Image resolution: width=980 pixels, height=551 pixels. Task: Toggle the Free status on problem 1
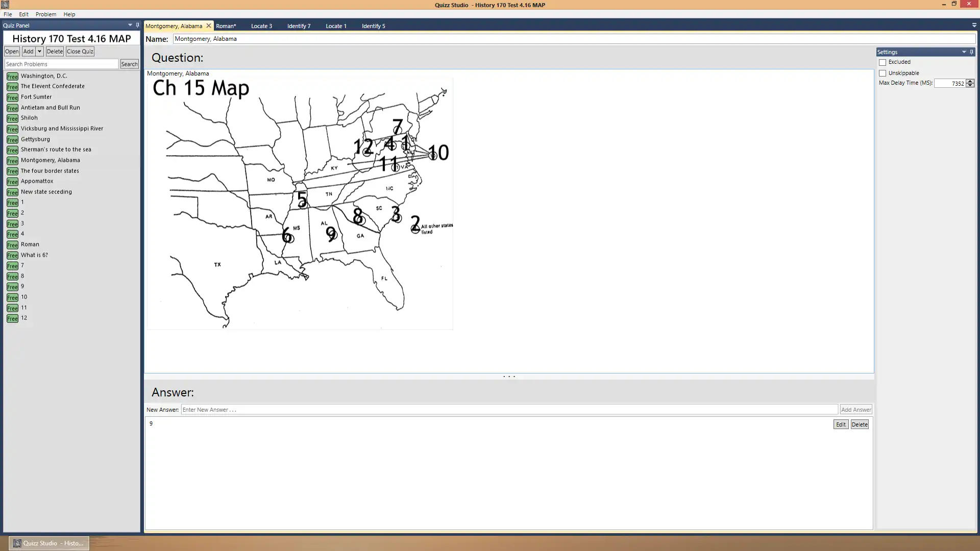12,203
